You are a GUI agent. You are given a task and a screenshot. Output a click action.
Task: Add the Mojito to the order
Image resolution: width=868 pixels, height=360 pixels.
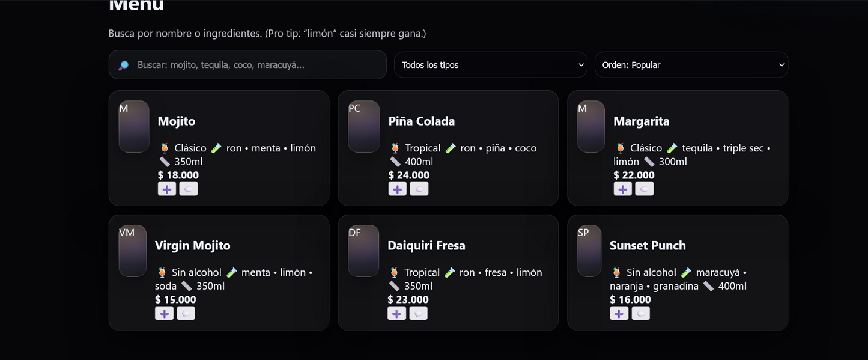click(167, 189)
